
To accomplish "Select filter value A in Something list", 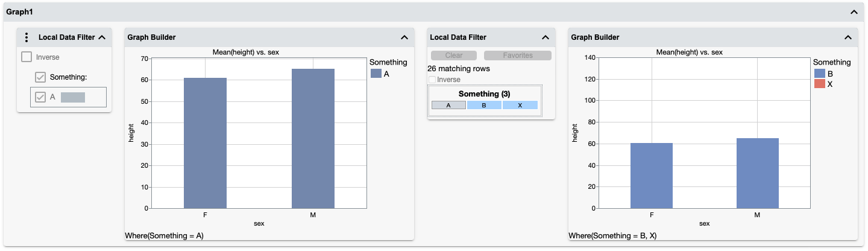I will pyautogui.click(x=448, y=105).
